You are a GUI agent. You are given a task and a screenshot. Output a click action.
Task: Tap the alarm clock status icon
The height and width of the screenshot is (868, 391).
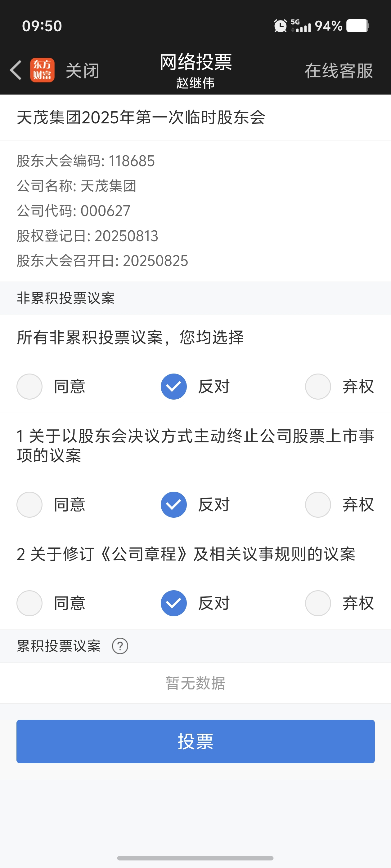coord(280,26)
